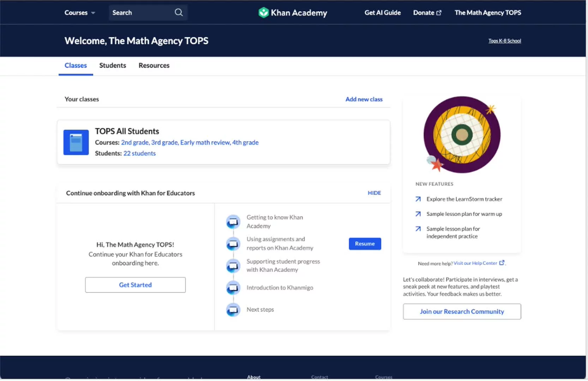This screenshot has height=381, width=588.
Task: Click the Khan Academy leaf logo
Action: pos(264,12)
